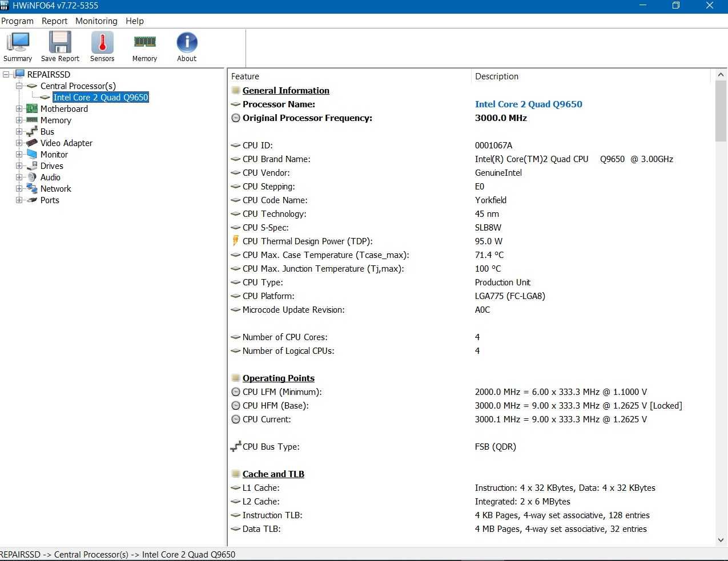Click the Cache and TLB section icon

point(235,474)
